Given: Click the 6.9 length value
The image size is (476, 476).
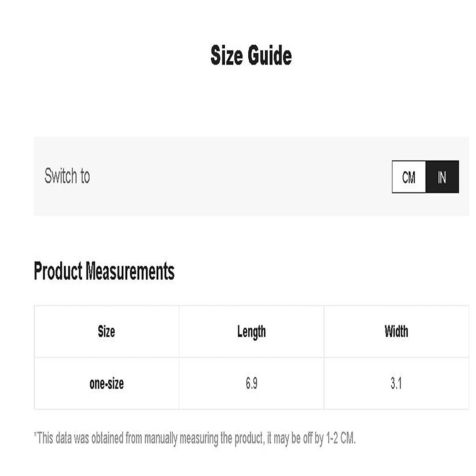Looking at the screenshot, I should pos(251,384).
